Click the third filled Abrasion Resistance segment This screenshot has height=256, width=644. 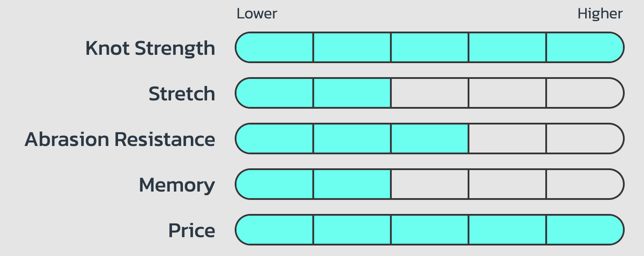point(430,139)
